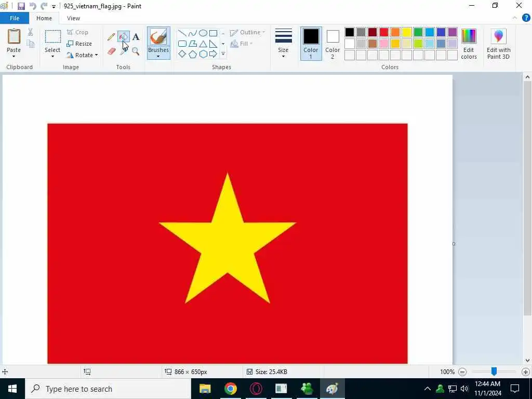Open the File menu
532x399 pixels.
click(15, 18)
